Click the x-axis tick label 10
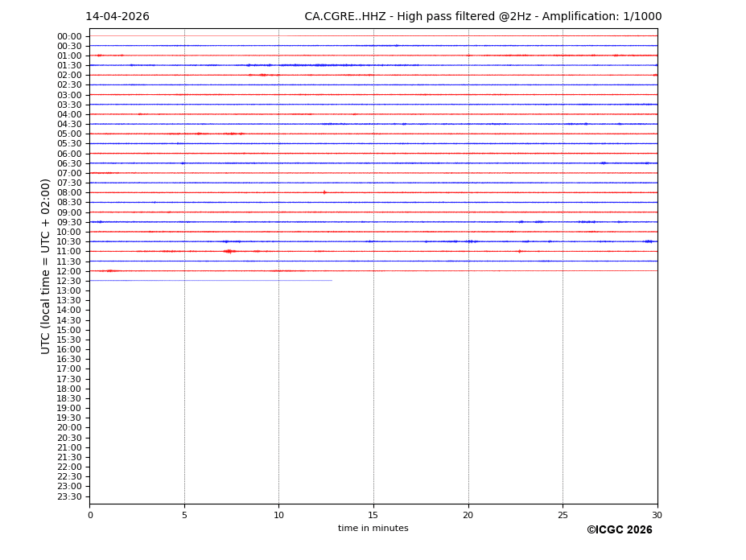The width and height of the screenshot is (746, 560). 278,515
